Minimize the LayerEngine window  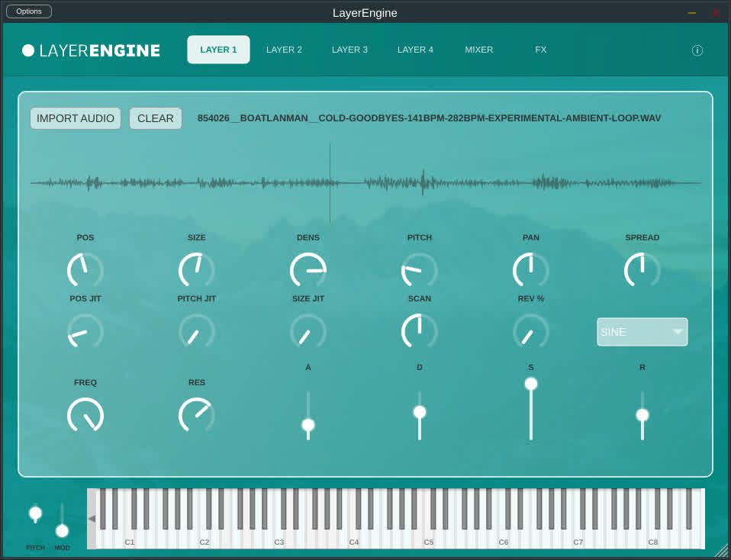point(692,13)
